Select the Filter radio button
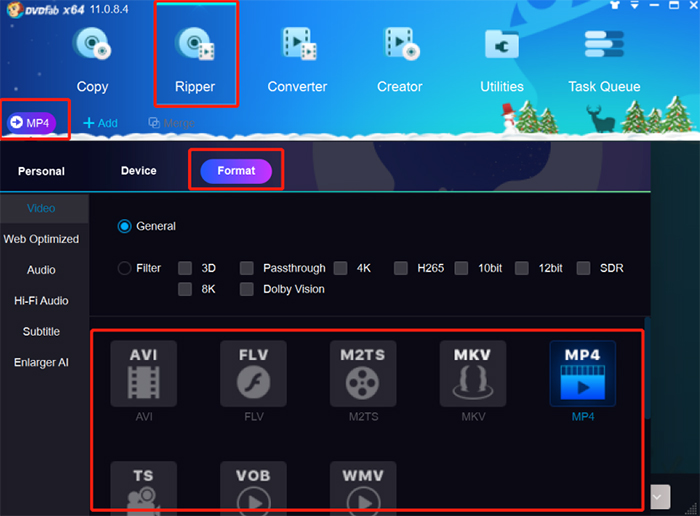Screen dimensions: 700x516 pyautogui.click(x=124, y=268)
